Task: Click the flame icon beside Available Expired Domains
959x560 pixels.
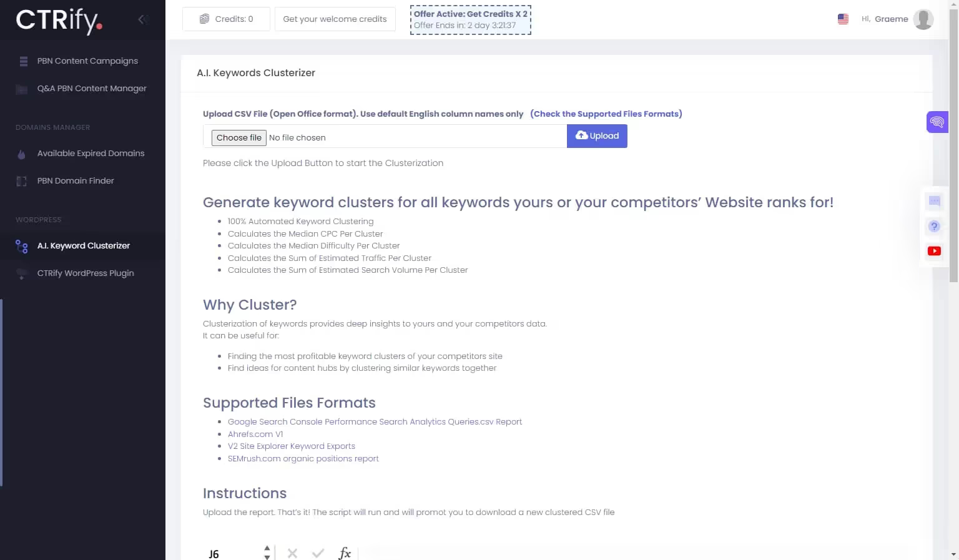Action: tap(21, 154)
